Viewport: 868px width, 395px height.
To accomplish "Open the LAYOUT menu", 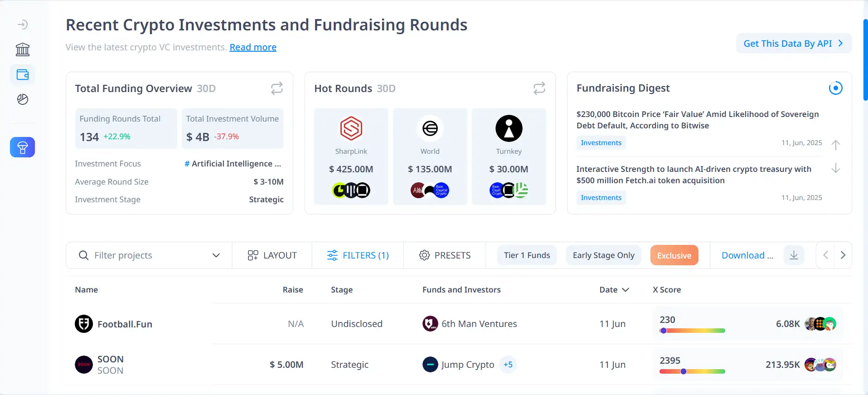I will 272,255.
